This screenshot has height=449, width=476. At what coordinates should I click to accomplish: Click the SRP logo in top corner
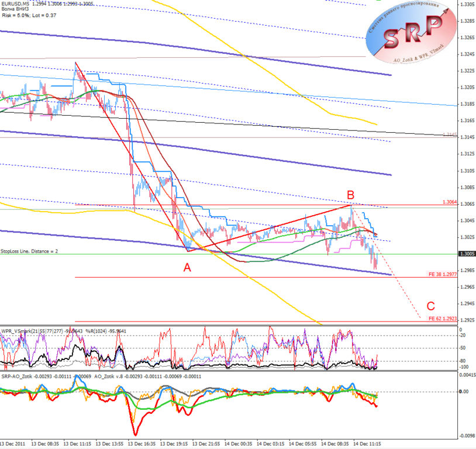pos(411,33)
